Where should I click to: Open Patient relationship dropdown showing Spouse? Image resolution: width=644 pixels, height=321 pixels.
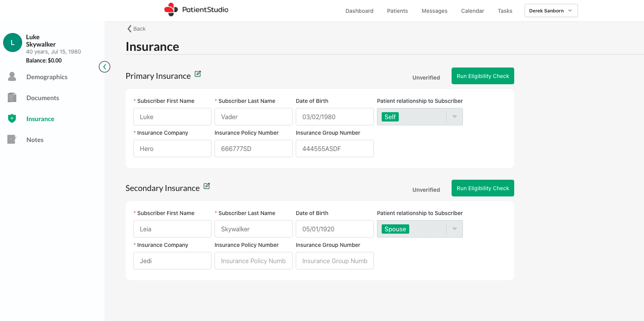(420, 229)
